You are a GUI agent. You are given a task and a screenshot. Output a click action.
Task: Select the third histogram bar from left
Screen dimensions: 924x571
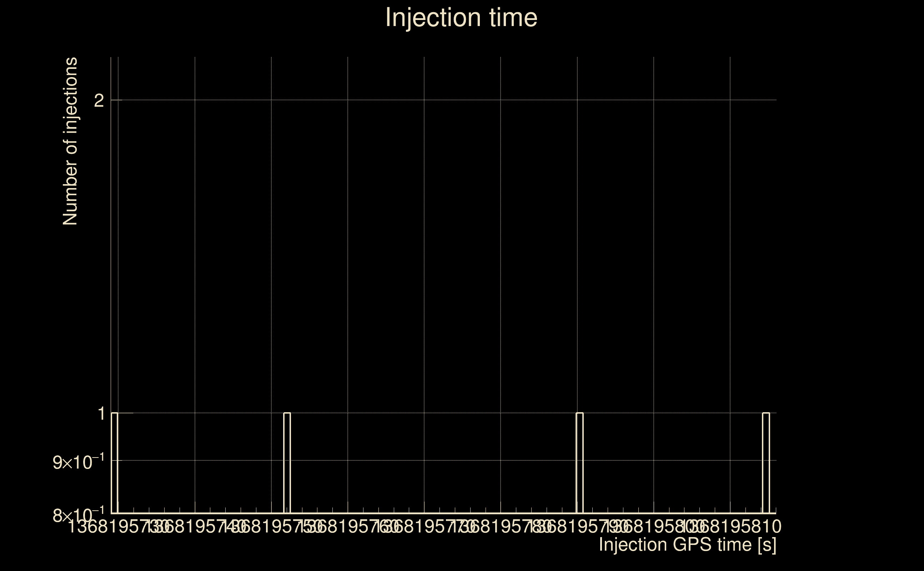[x=579, y=463]
